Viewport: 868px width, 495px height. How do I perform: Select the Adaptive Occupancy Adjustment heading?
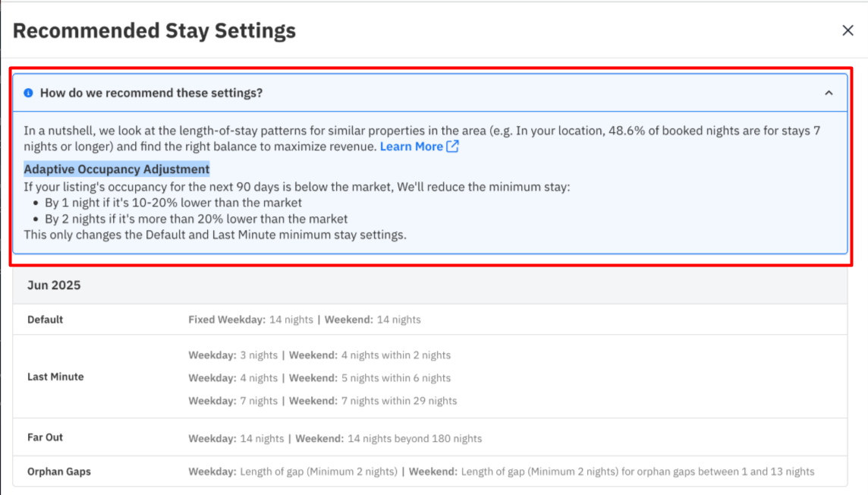coord(117,169)
